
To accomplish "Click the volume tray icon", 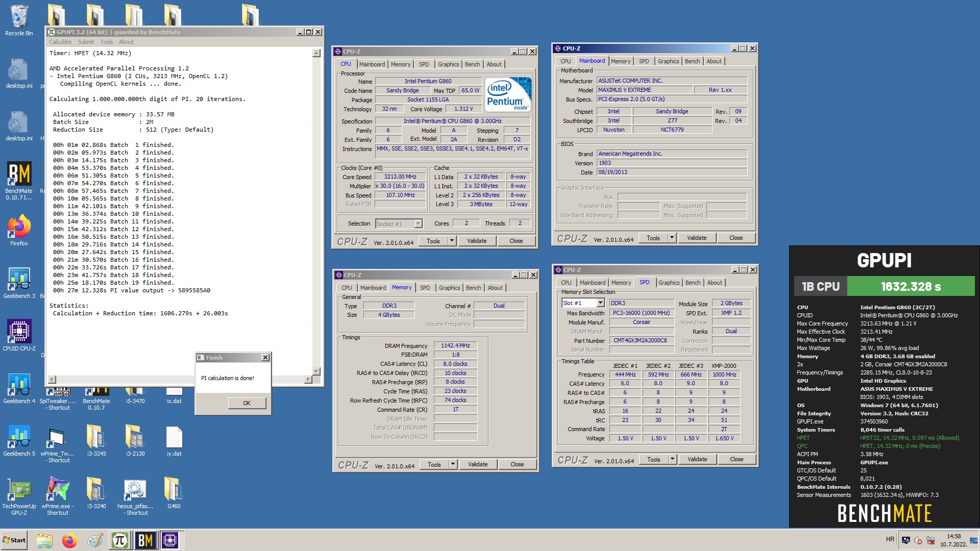I will point(918,540).
